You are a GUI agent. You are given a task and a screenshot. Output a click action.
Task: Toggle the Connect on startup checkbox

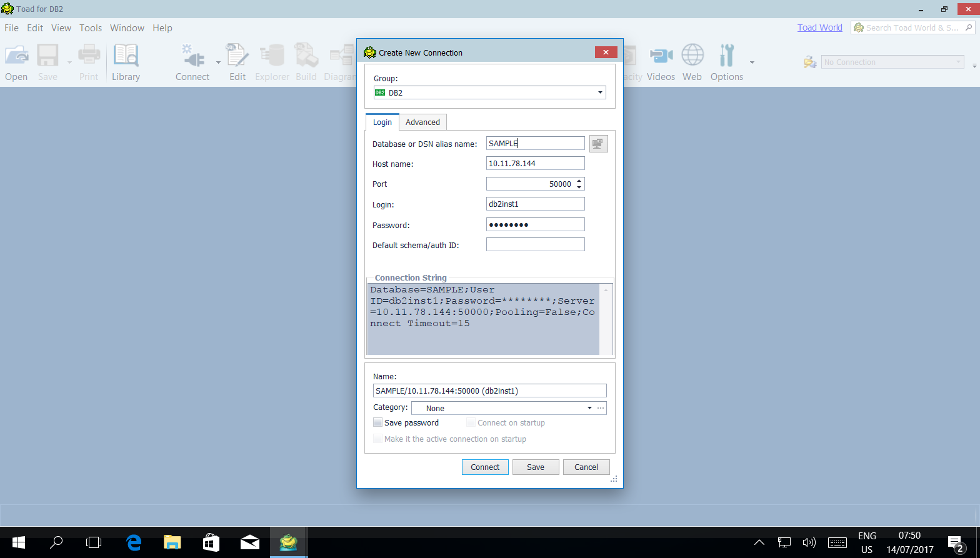471,423
